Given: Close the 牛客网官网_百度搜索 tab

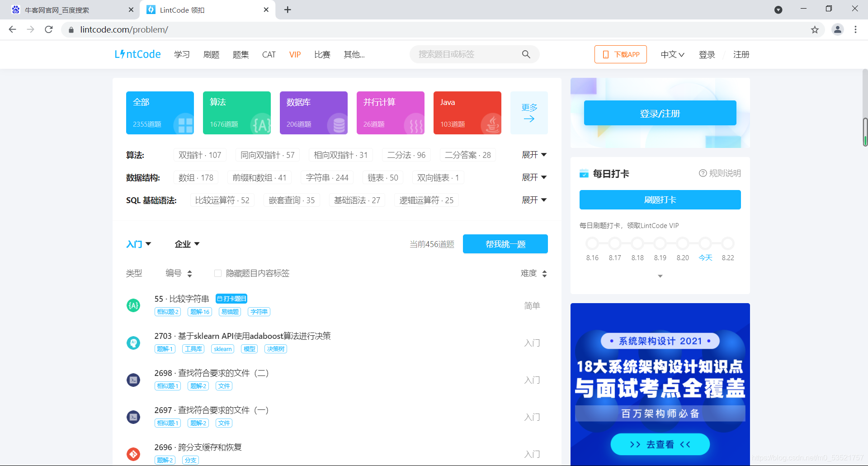Looking at the screenshot, I should click(x=131, y=10).
